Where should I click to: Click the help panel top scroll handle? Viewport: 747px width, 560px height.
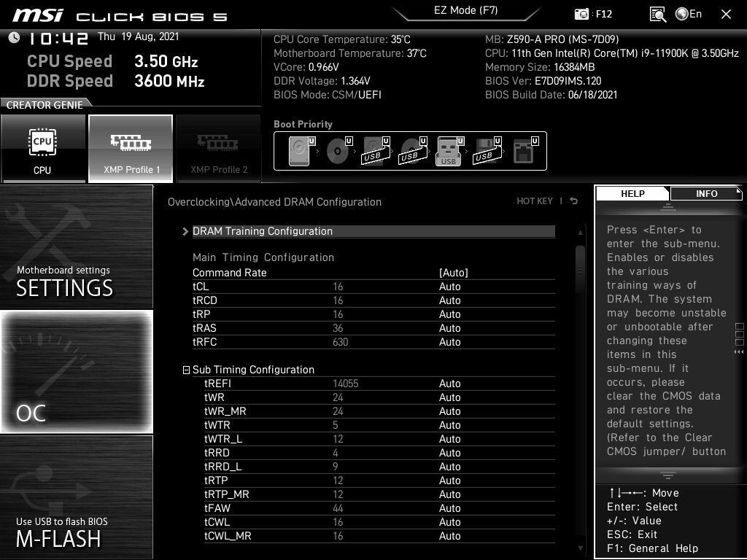point(668,206)
